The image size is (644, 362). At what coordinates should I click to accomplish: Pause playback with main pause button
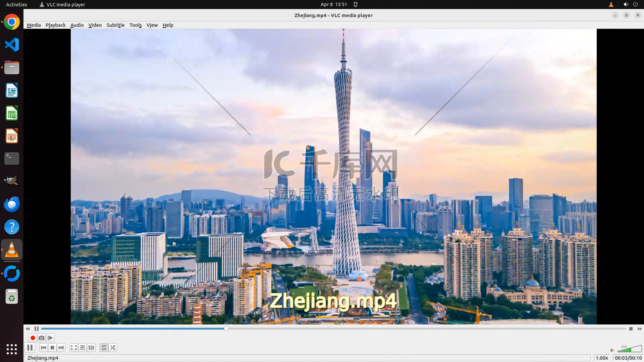click(x=30, y=348)
